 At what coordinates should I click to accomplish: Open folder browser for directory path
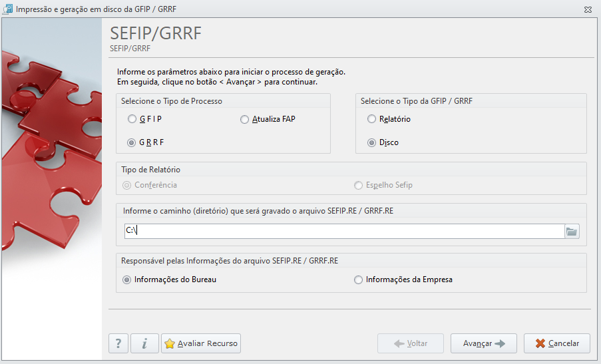(572, 232)
